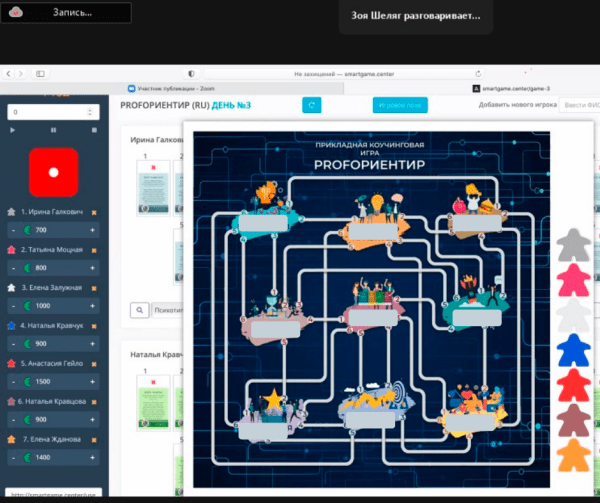Select the gray meeple game piece
This screenshot has width=600, height=503.
pyautogui.click(x=573, y=245)
